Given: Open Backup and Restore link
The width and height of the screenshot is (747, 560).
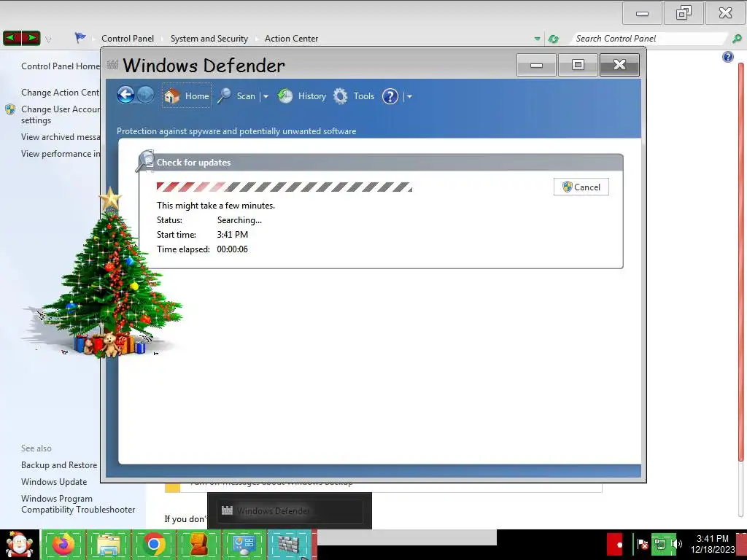Looking at the screenshot, I should pyautogui.click(x=59, y=465).
